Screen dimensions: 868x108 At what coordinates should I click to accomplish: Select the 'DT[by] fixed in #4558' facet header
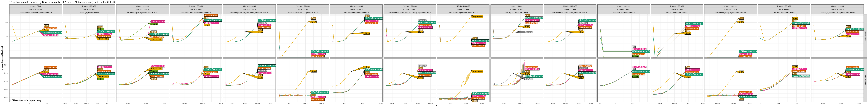[x=89, y=13]
